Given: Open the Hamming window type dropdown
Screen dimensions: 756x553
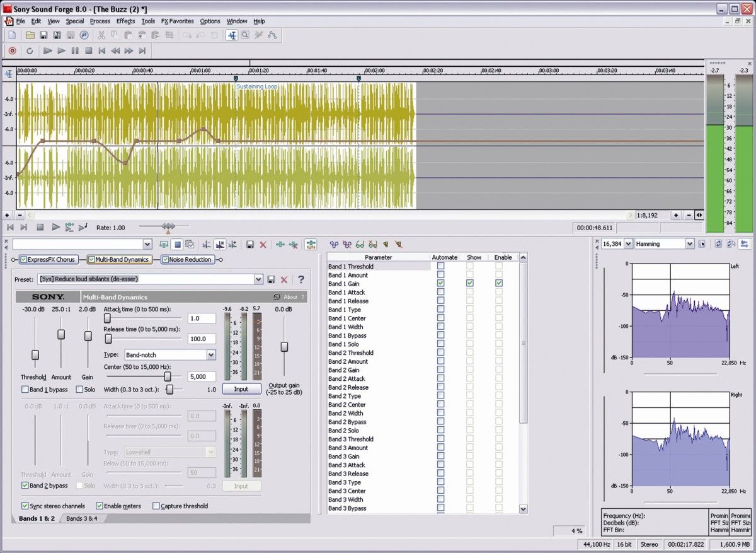Looking at the screenshot, I should [690, 244].
